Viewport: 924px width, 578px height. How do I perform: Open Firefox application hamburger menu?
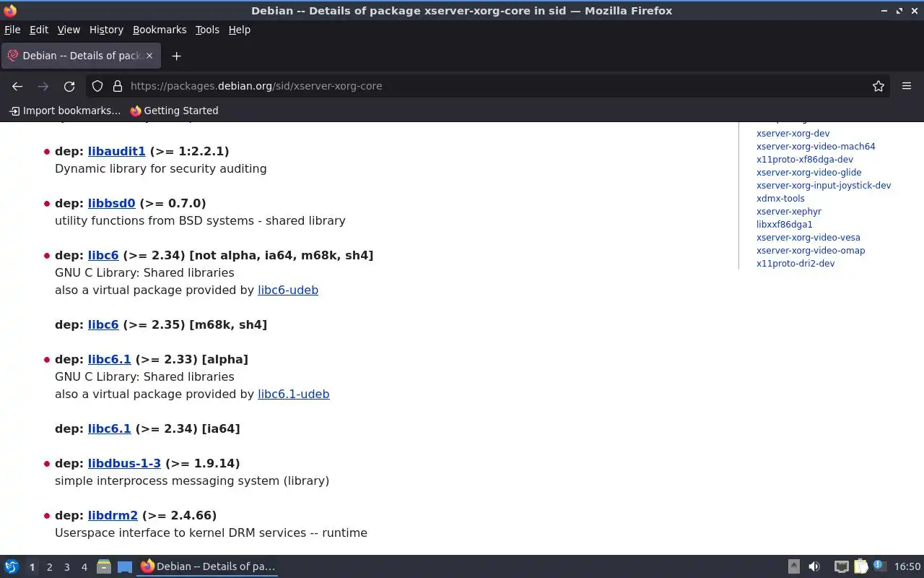pyautogui.click(x=907, y=86)
